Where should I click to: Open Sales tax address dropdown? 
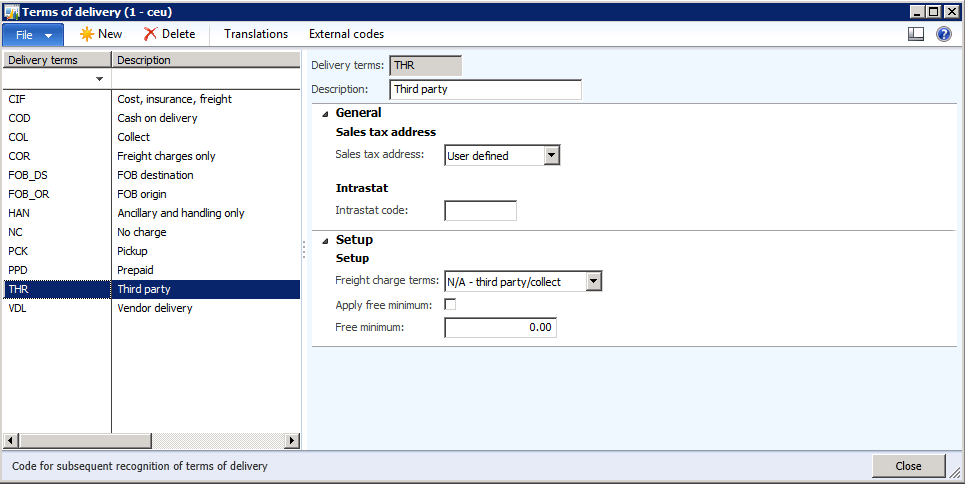pyautogui.click(x=551, y=155)
